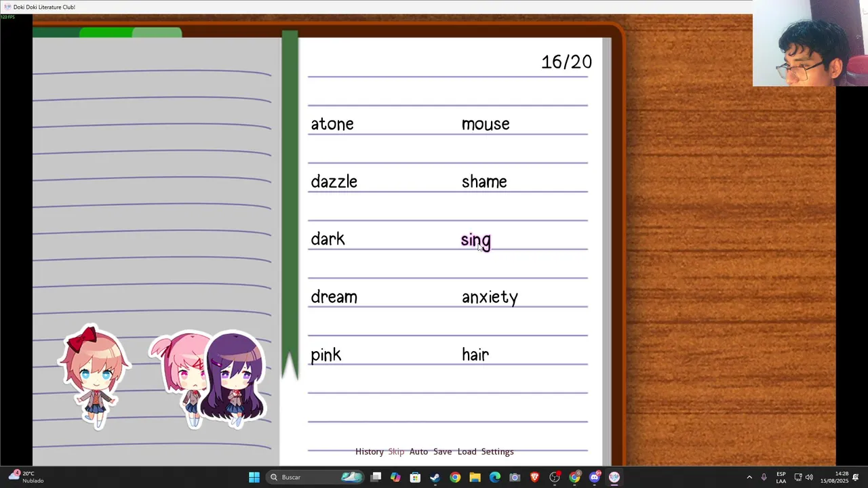
Task: Launch Copilot from the taskbar
Action: 395,477
